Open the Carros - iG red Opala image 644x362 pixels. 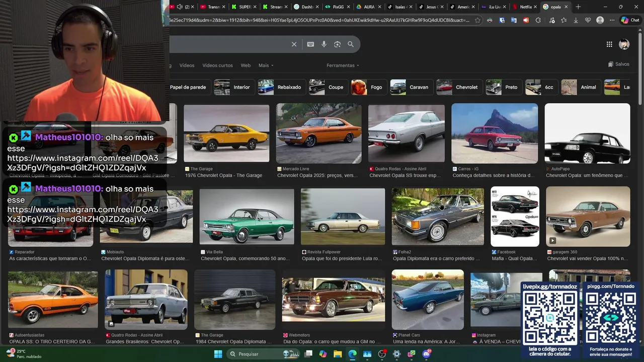coord(495,133)
